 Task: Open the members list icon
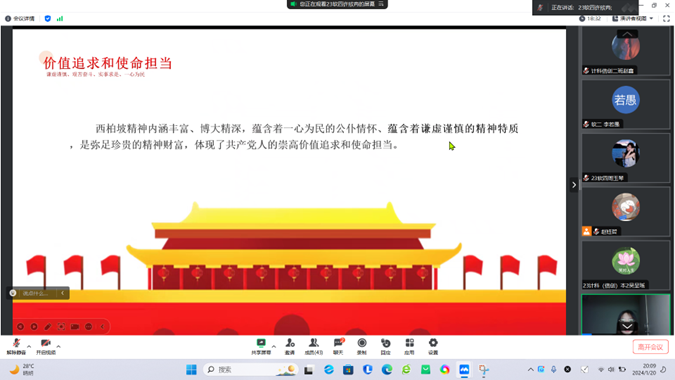click(313, 346)
